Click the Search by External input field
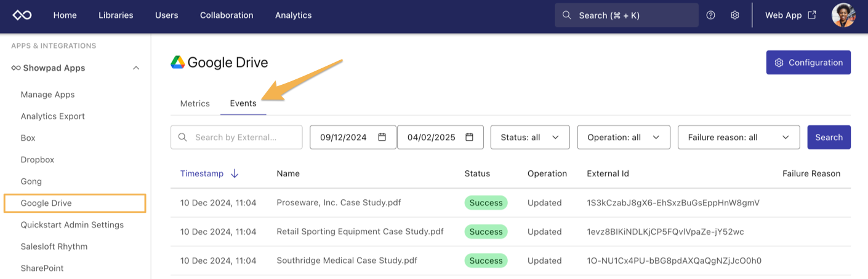The width and height of the screenshot is (868, 279). 236,137
